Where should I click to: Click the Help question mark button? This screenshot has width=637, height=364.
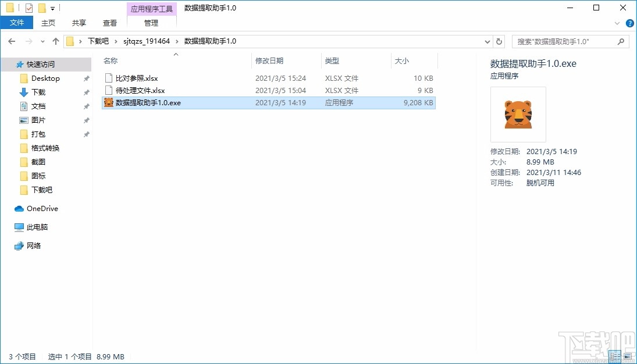630,23
